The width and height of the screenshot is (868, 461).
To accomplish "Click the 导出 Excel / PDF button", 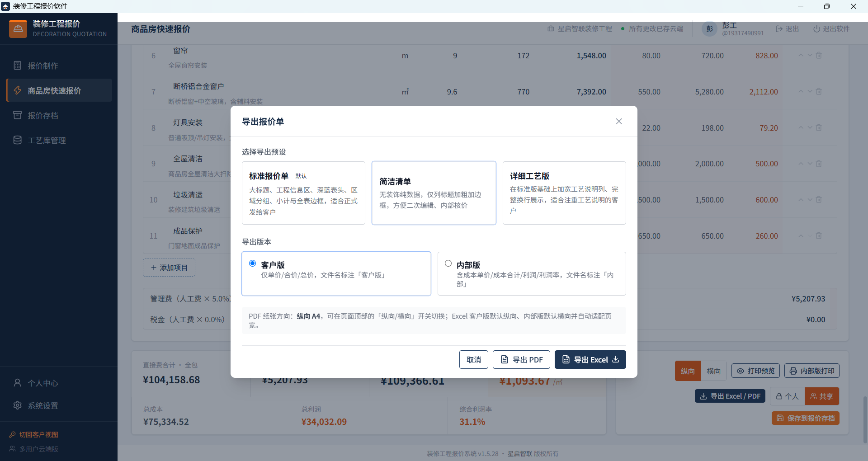I will coord(730,396).
